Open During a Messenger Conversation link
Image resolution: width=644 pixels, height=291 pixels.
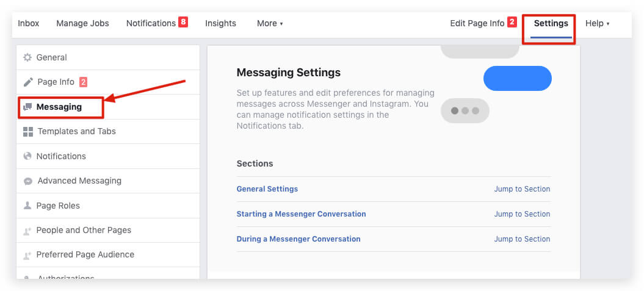tap(298, 239)
